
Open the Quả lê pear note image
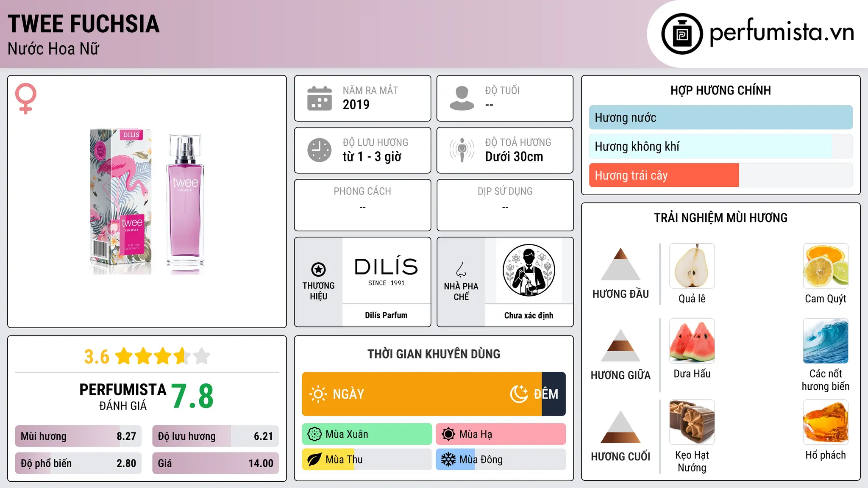[x=692, y=266]
